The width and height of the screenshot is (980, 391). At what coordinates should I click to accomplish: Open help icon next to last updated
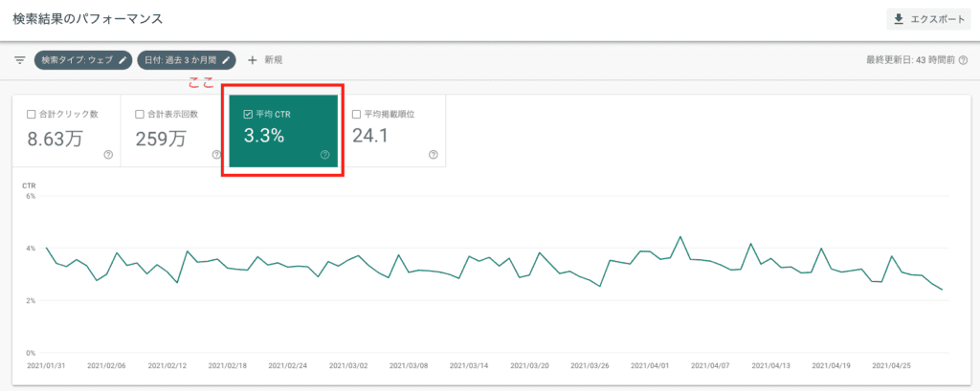click(x=963, y=60)
